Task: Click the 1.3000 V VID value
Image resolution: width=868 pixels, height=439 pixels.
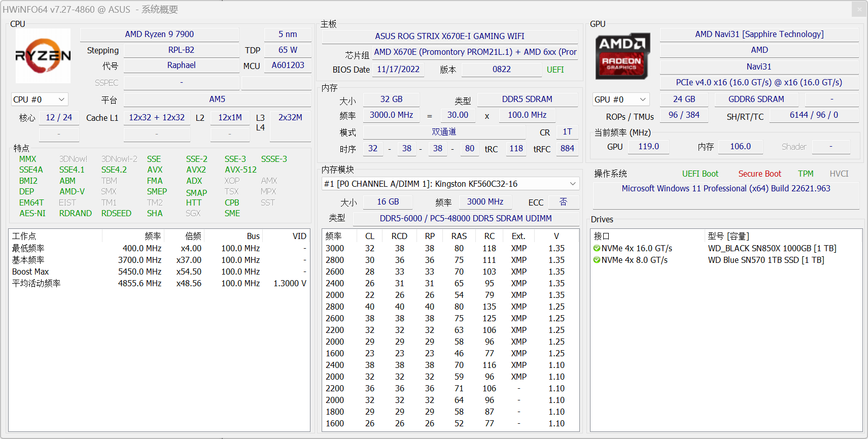Action: 290,283
